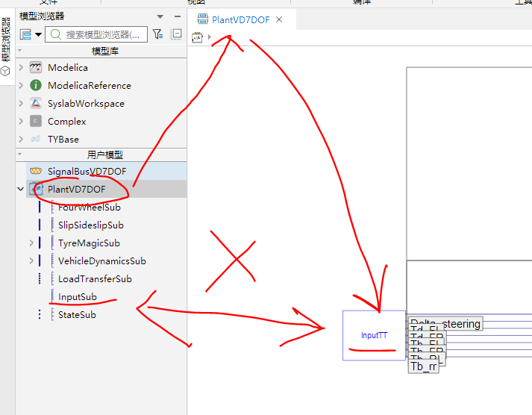Click the filter icon in model browser
This screenshot has width=532, height=415.
[157, 34]
